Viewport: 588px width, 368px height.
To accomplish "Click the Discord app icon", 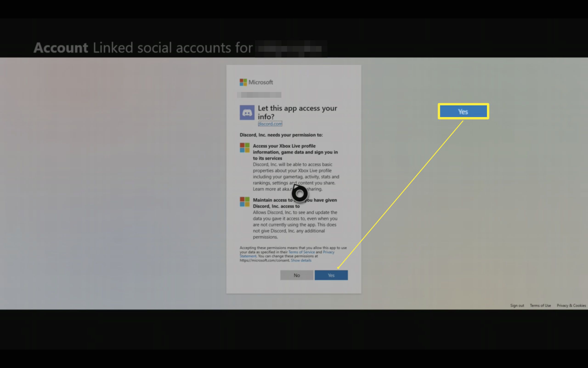I will 247,112.
